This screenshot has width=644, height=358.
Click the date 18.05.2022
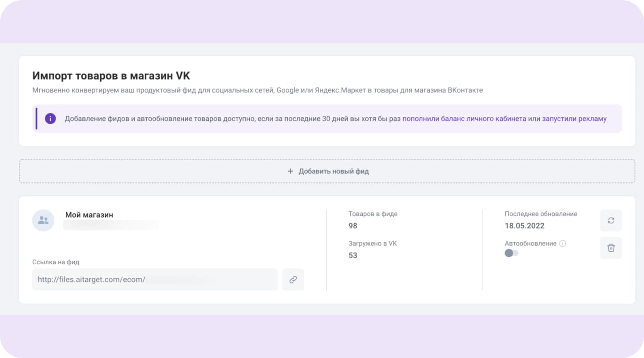(x=525, y=226)
